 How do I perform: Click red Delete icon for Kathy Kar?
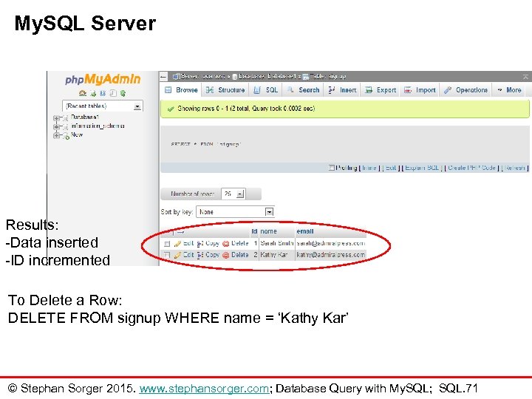pyautogui.click(x=226, y=255)
